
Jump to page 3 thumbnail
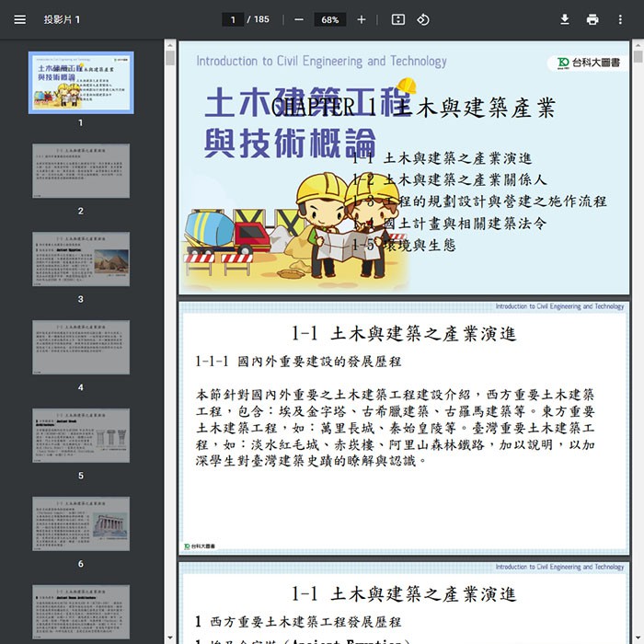coord(81,259)
